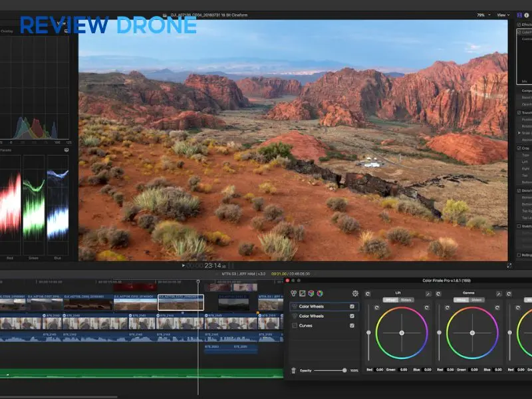Select the first Color Wheels layer row

pos(324,307)
